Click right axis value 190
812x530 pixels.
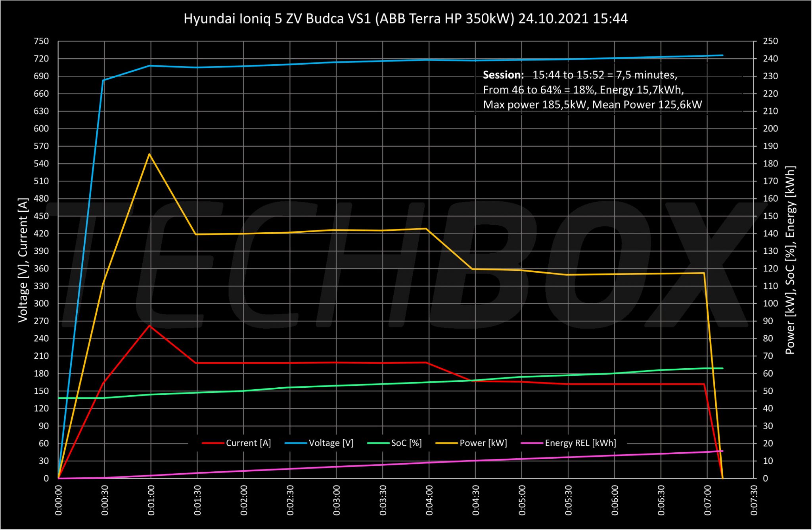pos(770,146)
